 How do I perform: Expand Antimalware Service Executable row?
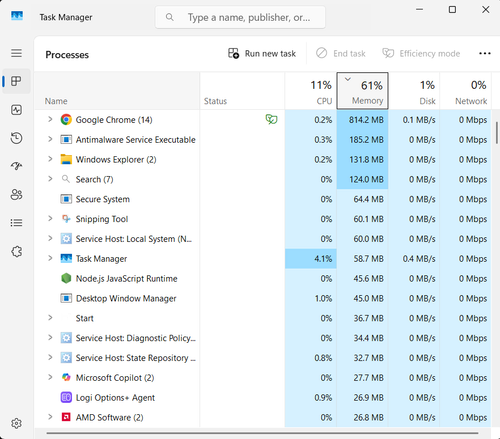pyautogui.click(x=50, y=139)
